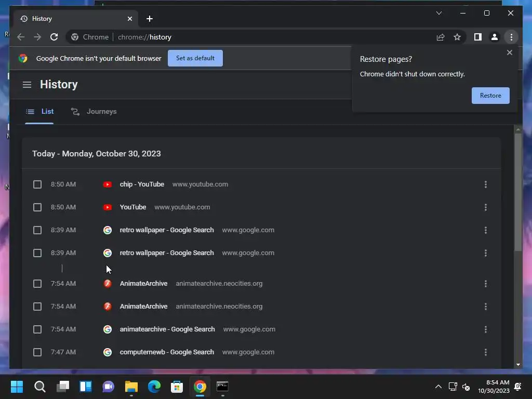Open the terminal window from the taskbar

[x=222, y=387]
